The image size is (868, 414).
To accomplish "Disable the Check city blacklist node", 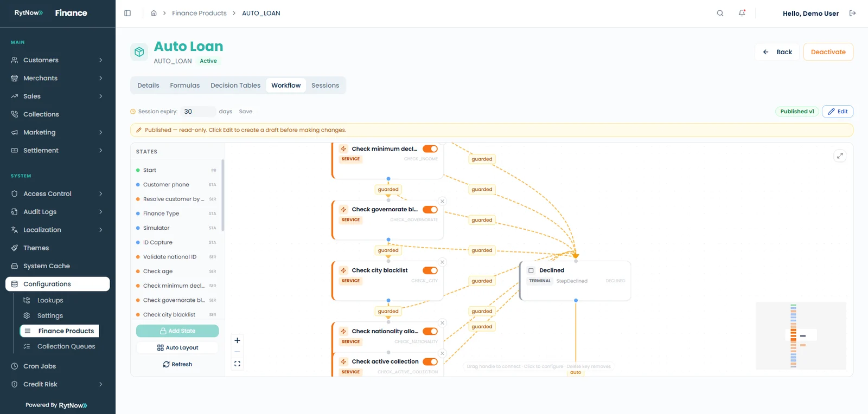I will (x=430, y=270).
